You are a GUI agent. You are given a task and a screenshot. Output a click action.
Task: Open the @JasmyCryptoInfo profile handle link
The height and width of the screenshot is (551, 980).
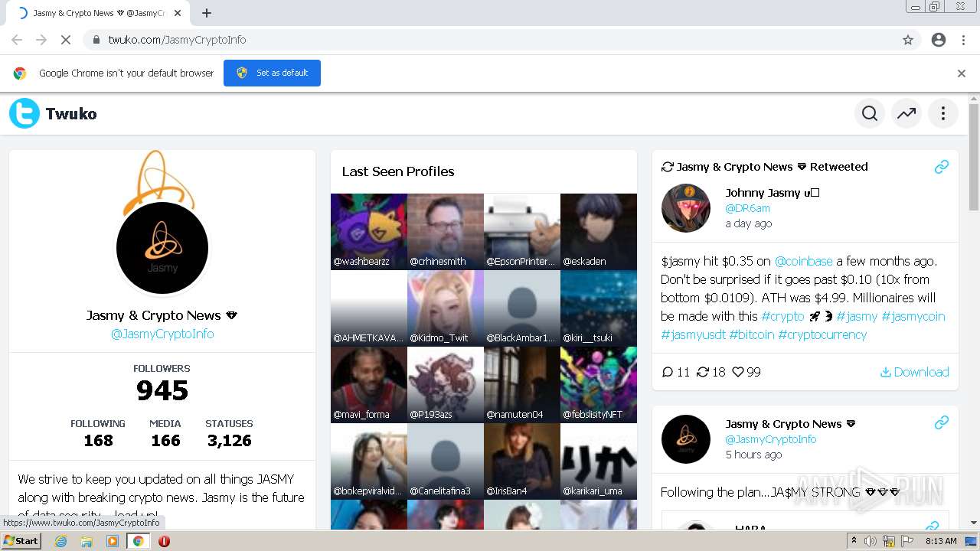click(x=162, y=334)
